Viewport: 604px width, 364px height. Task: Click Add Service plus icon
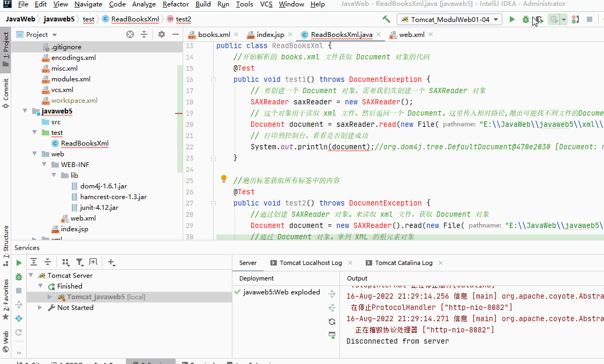[x=111, y=262]
